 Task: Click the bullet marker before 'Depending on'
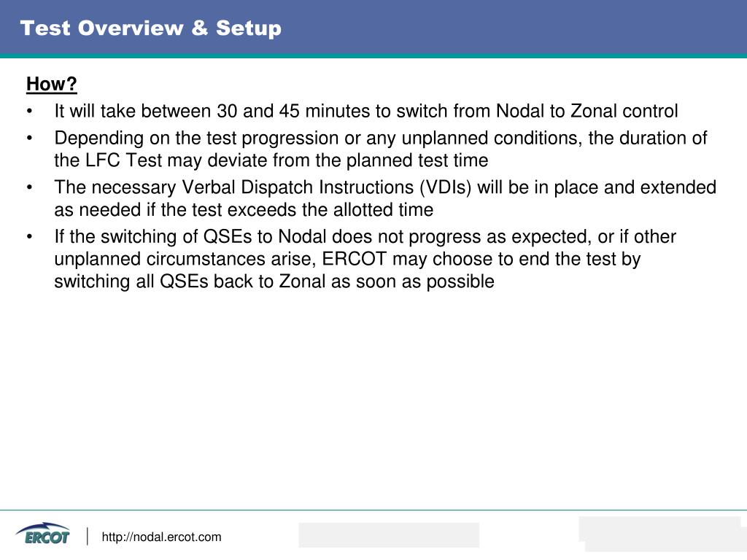[x=29, y=139]
